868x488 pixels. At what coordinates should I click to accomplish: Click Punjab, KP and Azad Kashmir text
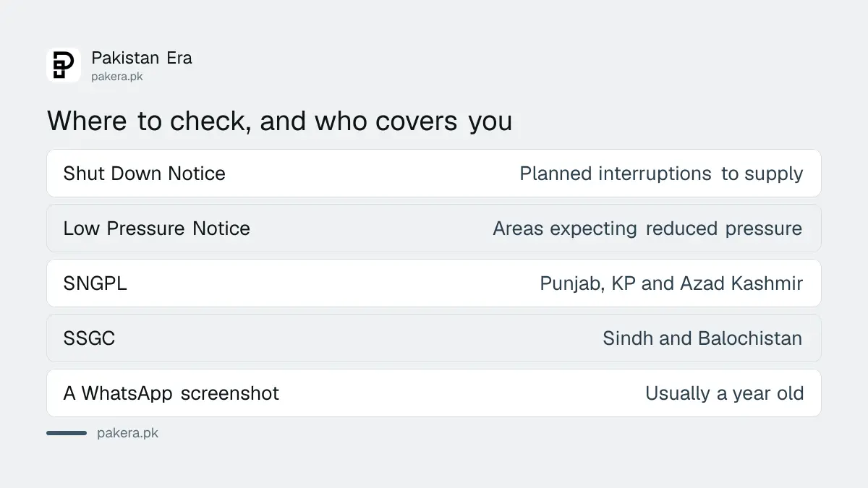point(671,283)
